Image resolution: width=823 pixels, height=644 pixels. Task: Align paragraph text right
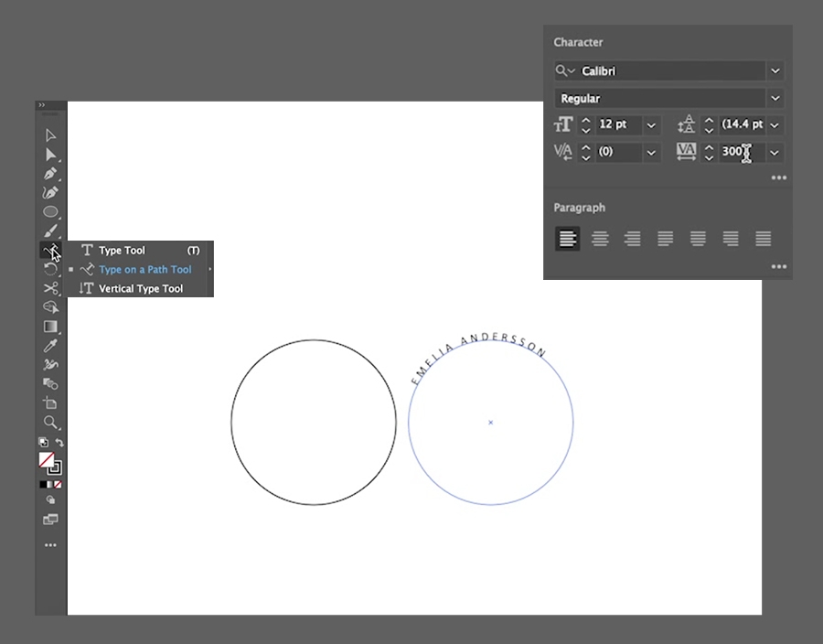(x=633, y=238)
